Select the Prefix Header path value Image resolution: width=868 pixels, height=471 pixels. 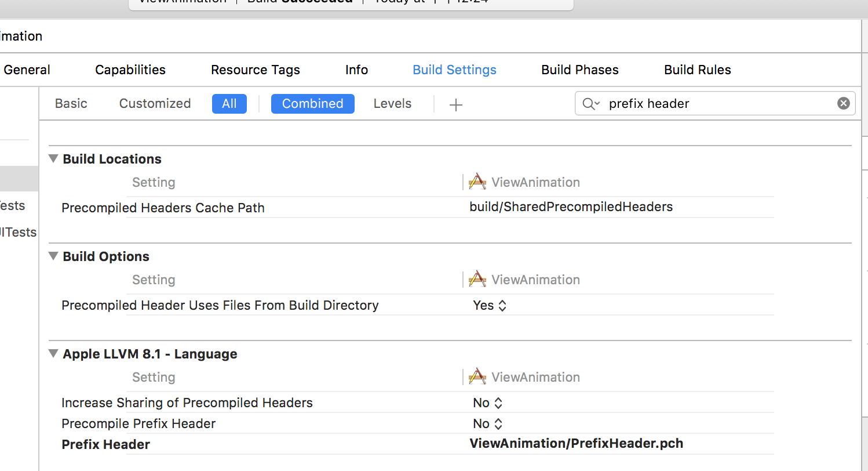tap(576, 444)
